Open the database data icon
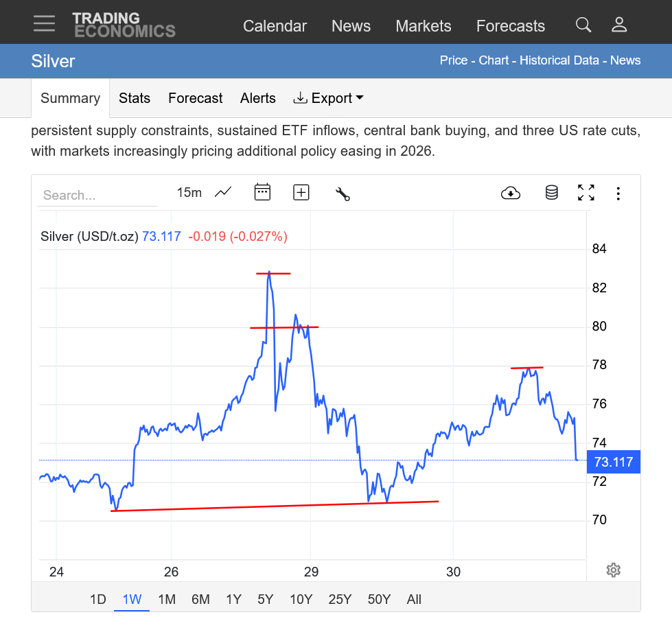Screen dimensions: 672x619 click(x=551, y=193)
